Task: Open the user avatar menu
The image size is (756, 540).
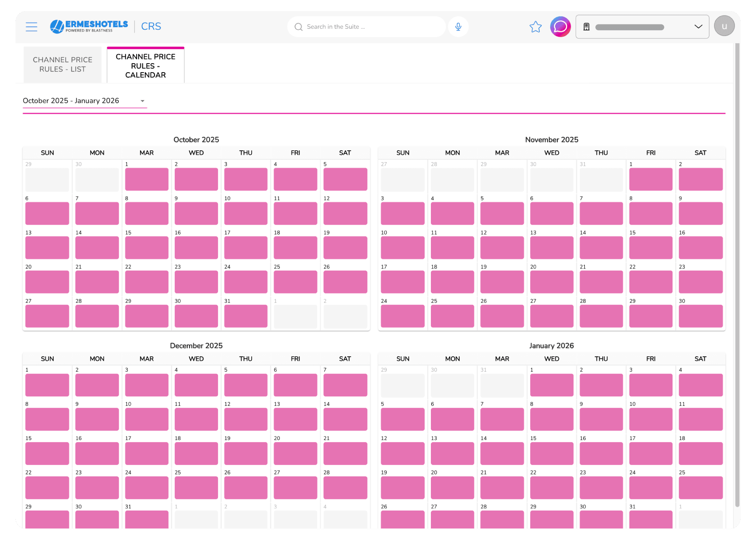Action: tap(724, 26)
